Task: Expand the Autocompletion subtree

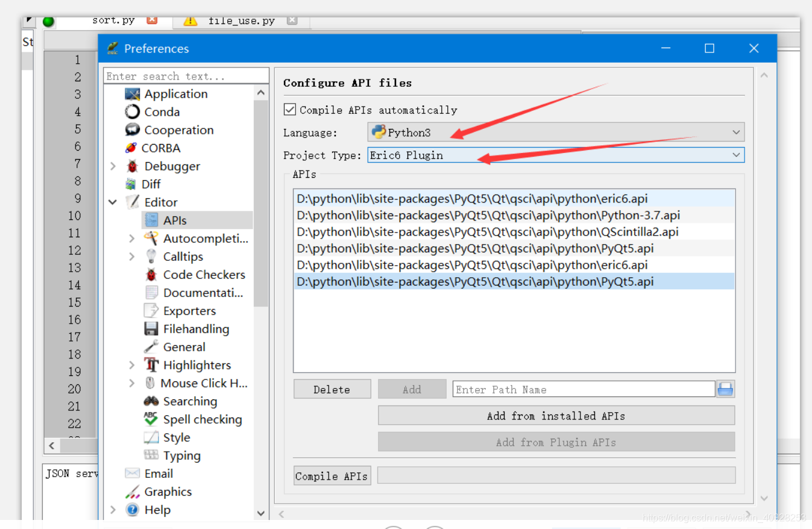Action: coord(132,239)
